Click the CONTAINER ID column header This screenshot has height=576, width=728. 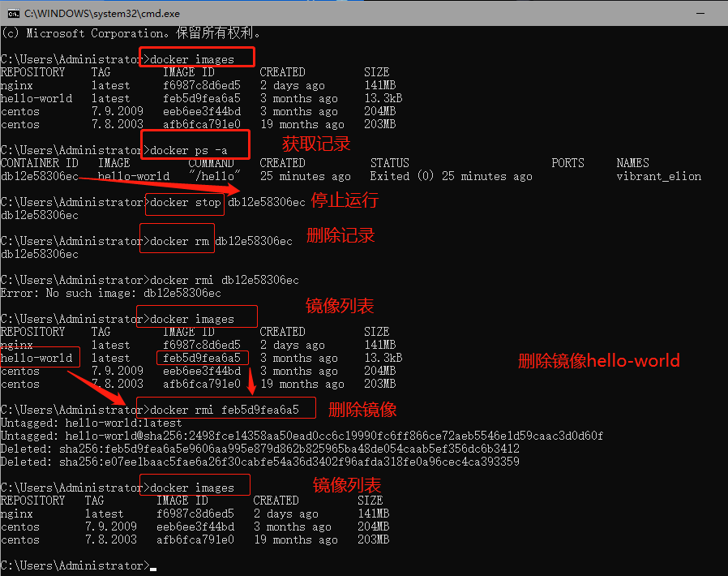coord(40,163)
